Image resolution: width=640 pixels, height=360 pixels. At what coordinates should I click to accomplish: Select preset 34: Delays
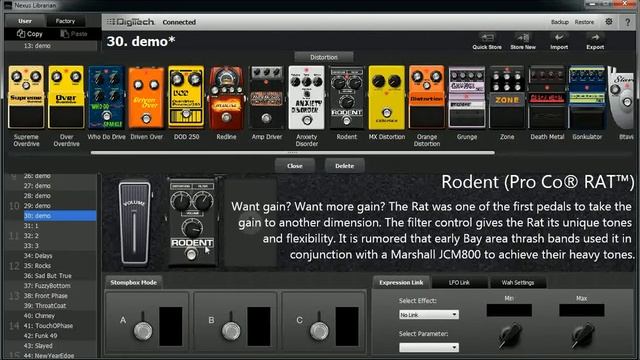(60, 256)
